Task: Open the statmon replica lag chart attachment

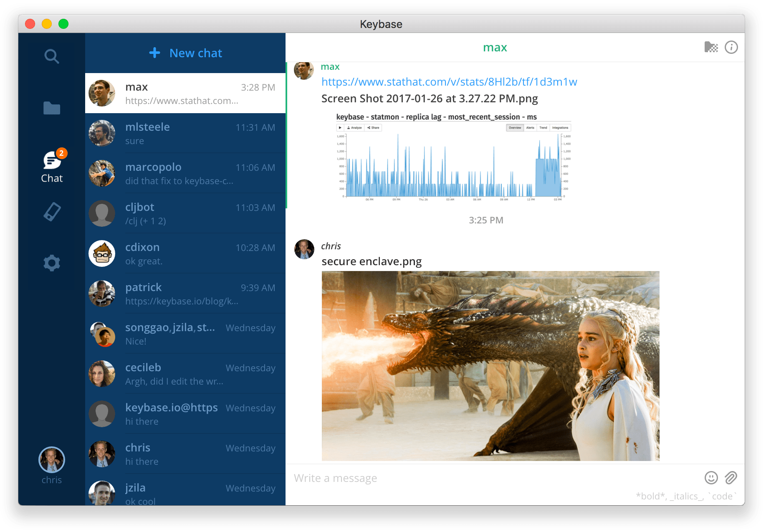Action: (x=453, y=157)
